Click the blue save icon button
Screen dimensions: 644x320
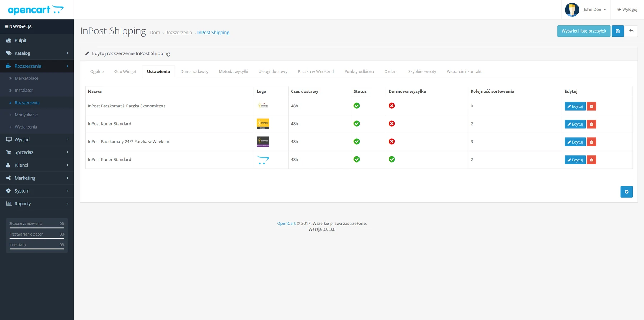tap(618, 31)
